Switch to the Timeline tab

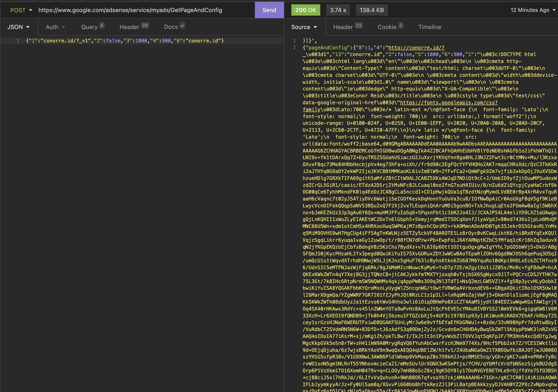click(429, 27)
